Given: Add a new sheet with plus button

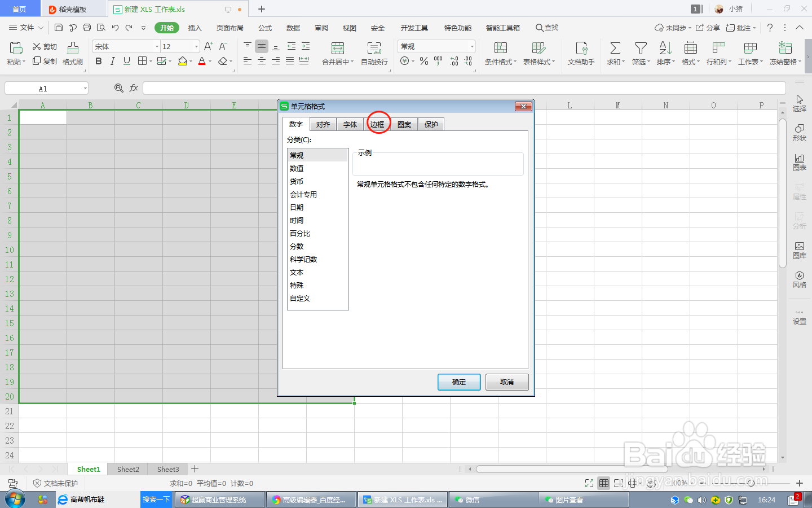Looking at the screenshot, I should click(x=195, y=469).
